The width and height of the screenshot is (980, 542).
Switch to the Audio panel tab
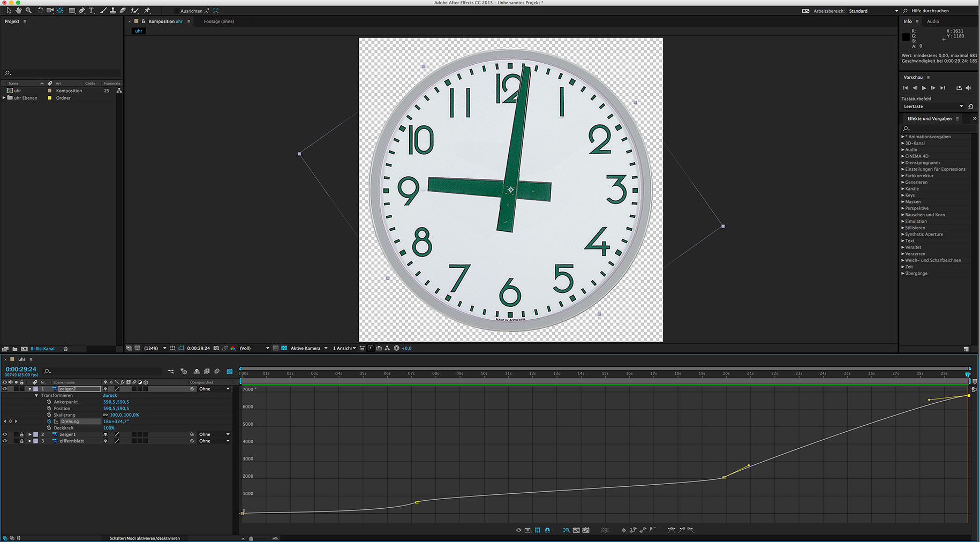933,21
